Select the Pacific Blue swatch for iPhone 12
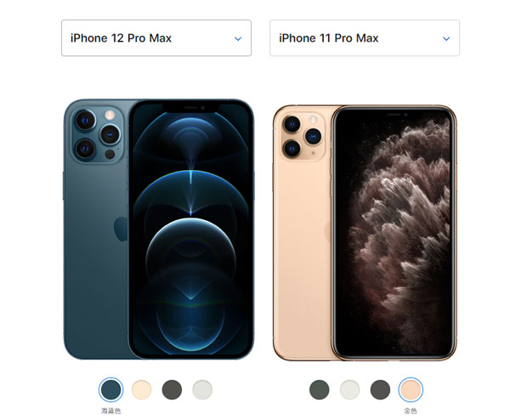Viewport: 510px width, 420px height. point(110,389)
